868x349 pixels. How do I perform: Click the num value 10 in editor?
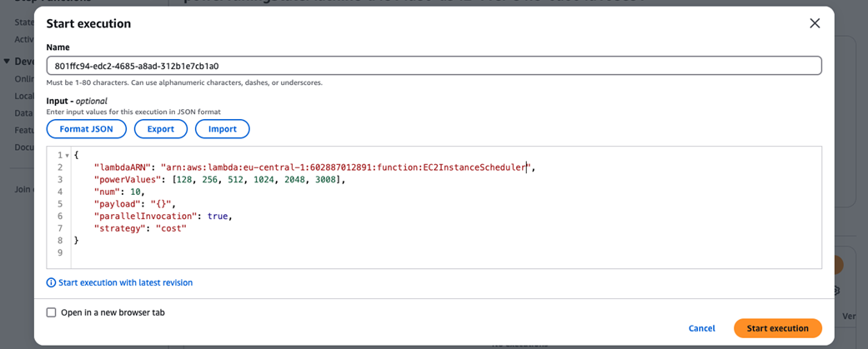[x=136, y=192]
